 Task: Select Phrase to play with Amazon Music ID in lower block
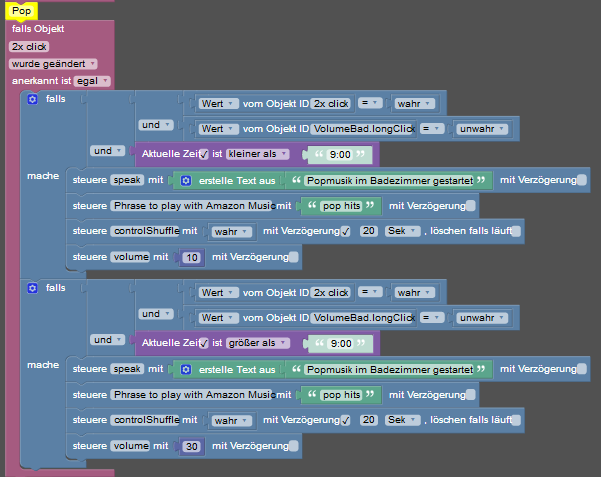pos(193,395)
